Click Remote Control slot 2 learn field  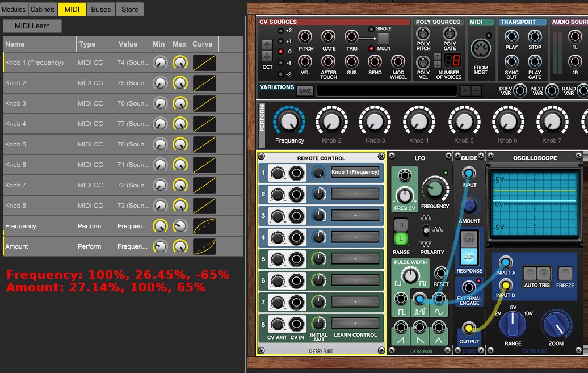coord(355,194)
